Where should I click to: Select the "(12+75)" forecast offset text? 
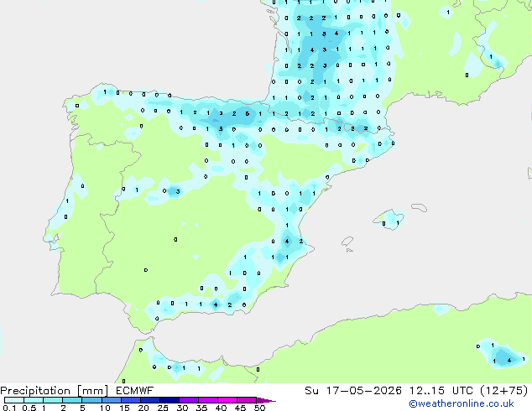pos(504,390)
